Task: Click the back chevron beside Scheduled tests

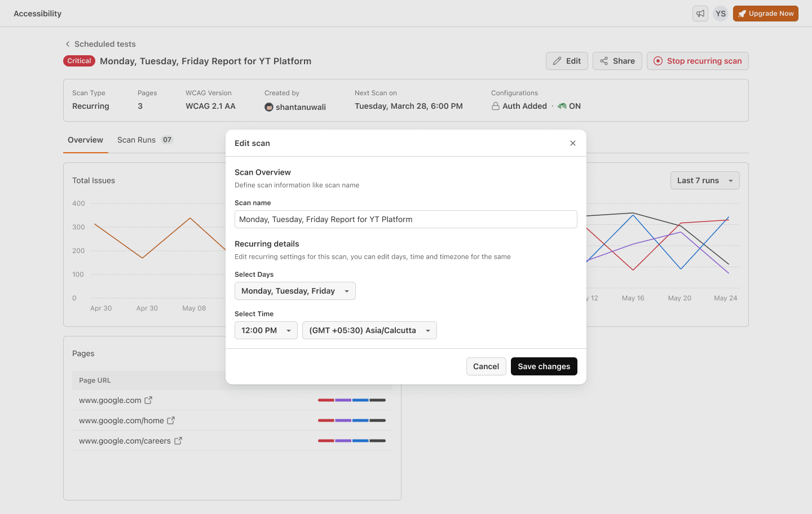Action: pyautogui.click(x=68, y=44)
